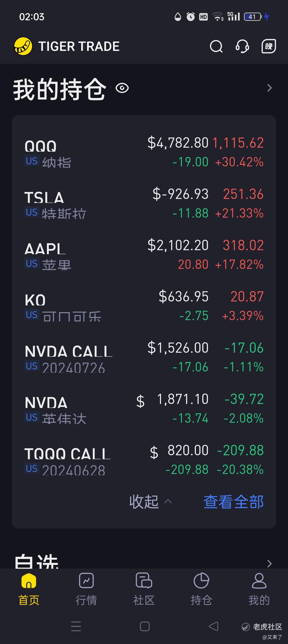The image size is (288, 644).
Task: Go to the 我的 profile tab
Action: [x=259, y=589]
